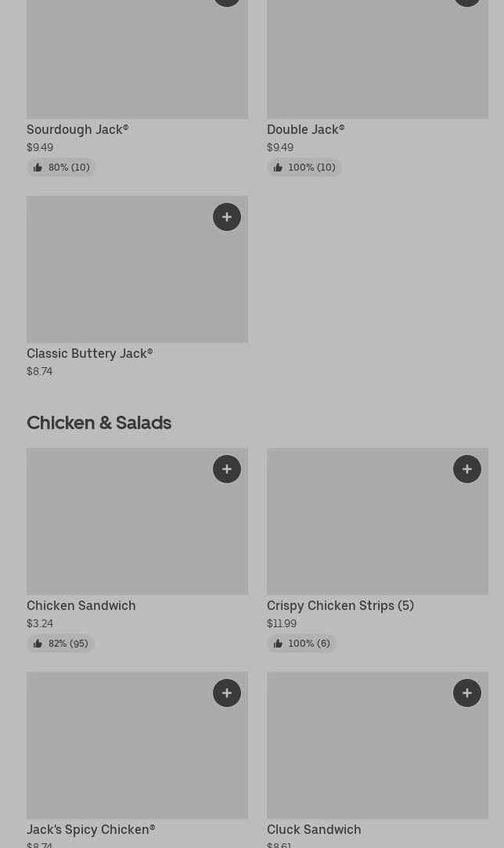This screenshot has height=848, width=504.
Task: Click Chicken Sandwich 82% rating badge
Action: pos(60,644)
